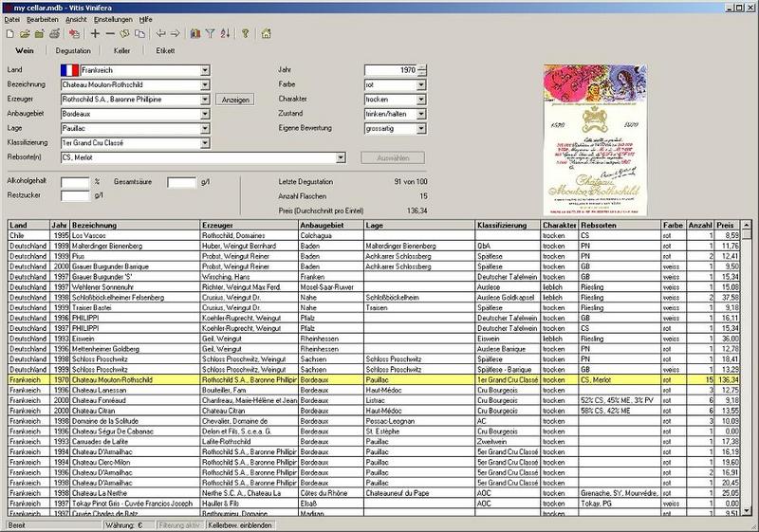This screenshot has height=532, width=759.
Task: Open the Erzeuger dropdown list
Action: coord(205,100)
